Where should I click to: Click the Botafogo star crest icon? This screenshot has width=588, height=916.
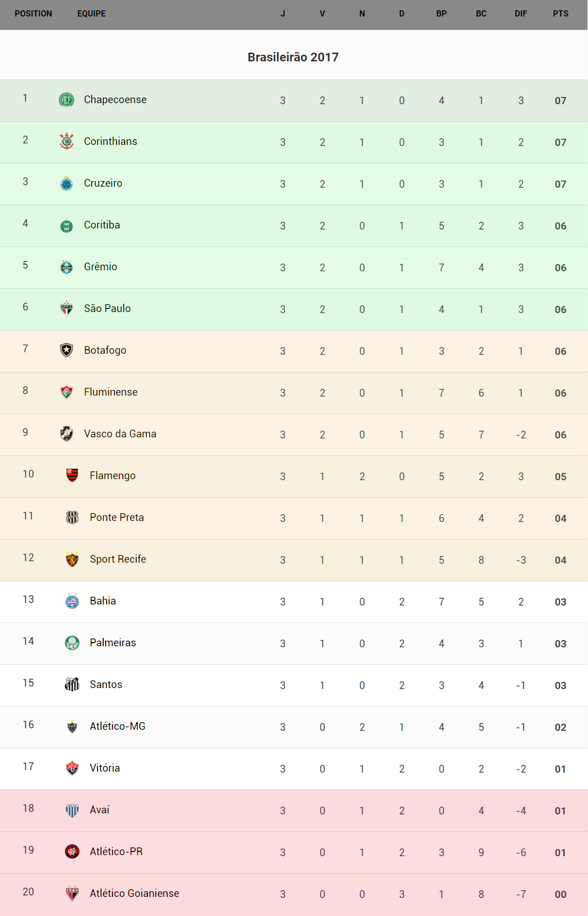[x=67, y=350]
